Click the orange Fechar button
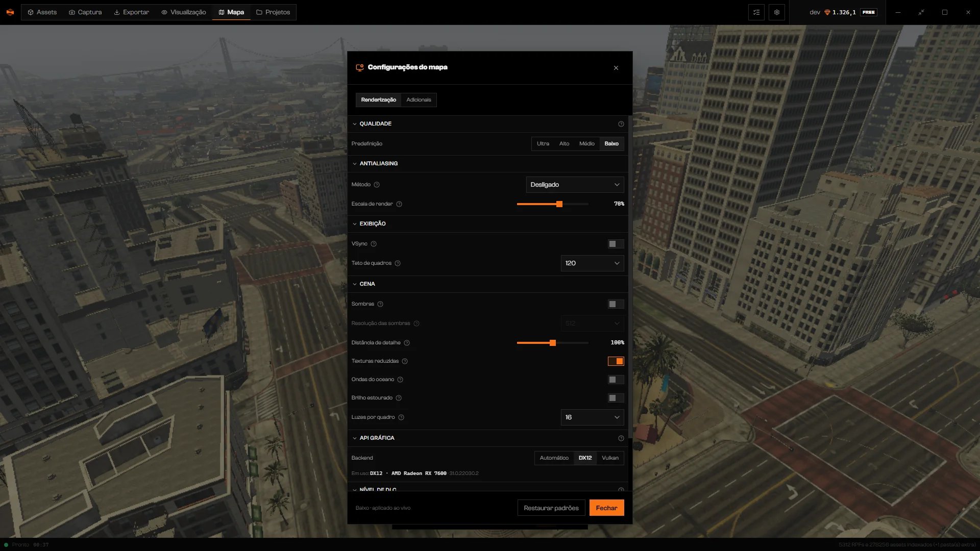 [606, 508]
